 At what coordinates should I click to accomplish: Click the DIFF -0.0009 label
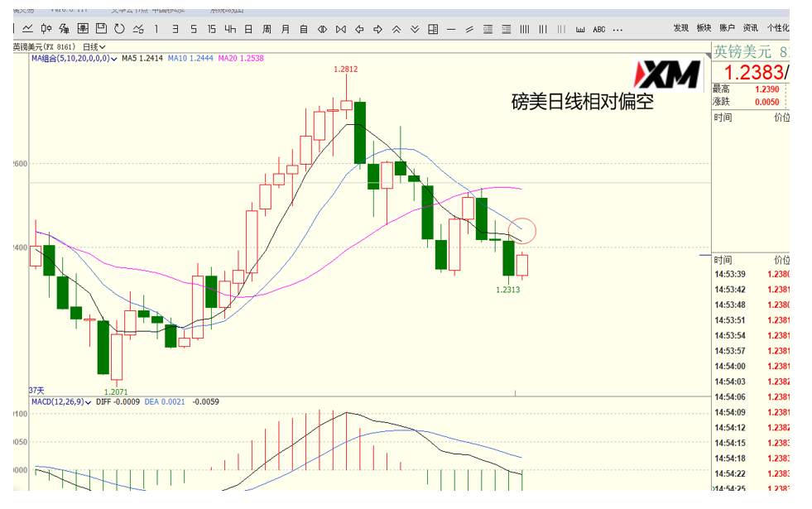118,401
